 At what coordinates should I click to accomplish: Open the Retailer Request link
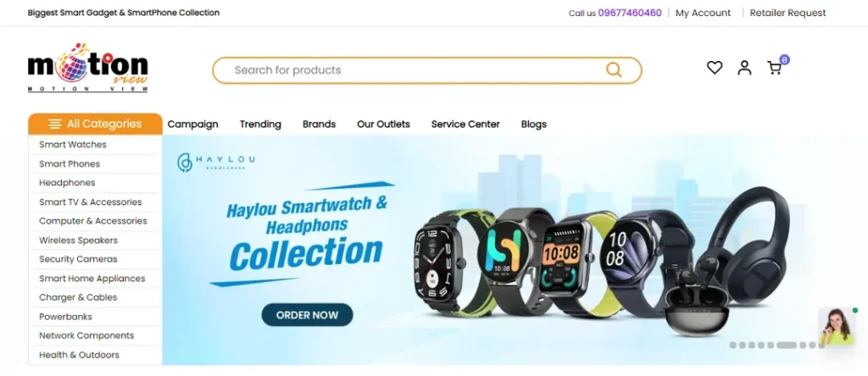(x=787, y=13)
